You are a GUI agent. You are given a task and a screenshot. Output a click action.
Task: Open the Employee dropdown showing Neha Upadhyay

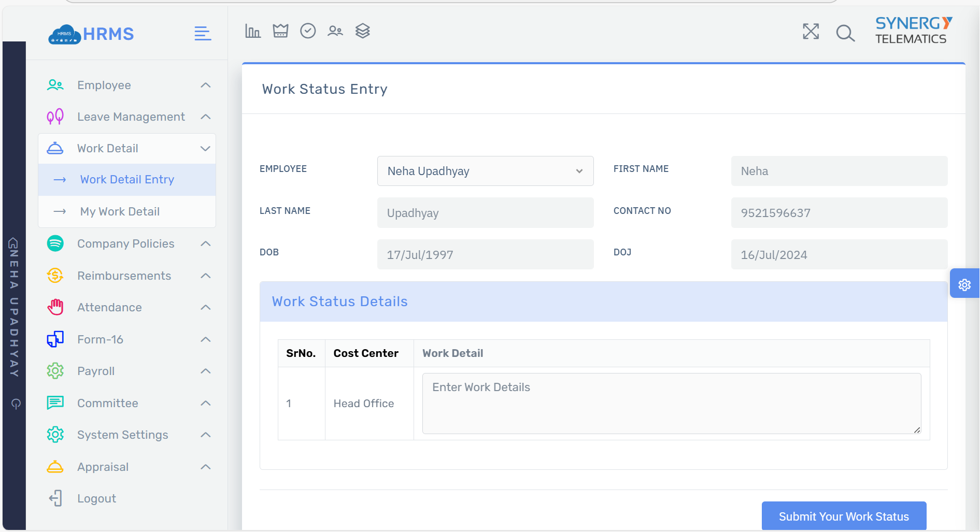485,171
